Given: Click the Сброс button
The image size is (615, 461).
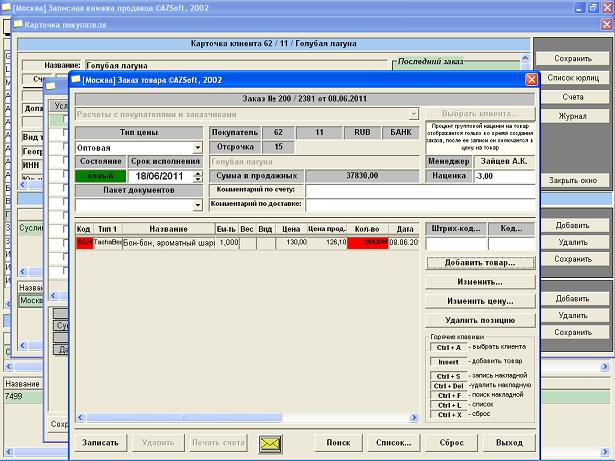Looking at the screenshot, I should 451,443.
